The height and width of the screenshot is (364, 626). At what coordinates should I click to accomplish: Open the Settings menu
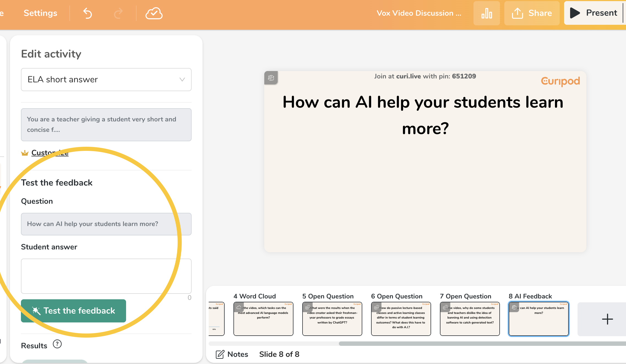click(x=40, y=13)
